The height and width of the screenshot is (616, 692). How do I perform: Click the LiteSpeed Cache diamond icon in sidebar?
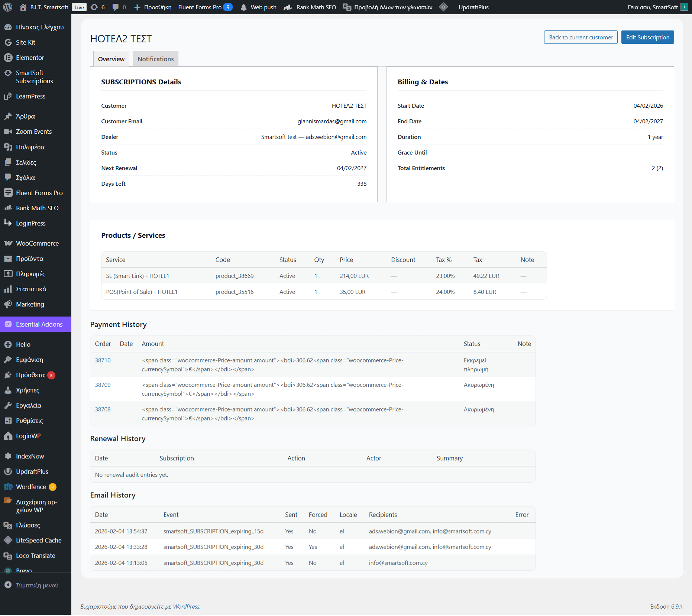coord(8,540)
